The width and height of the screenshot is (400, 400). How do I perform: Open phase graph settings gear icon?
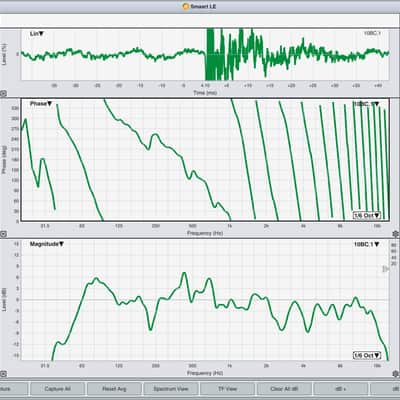pos(396,234)
